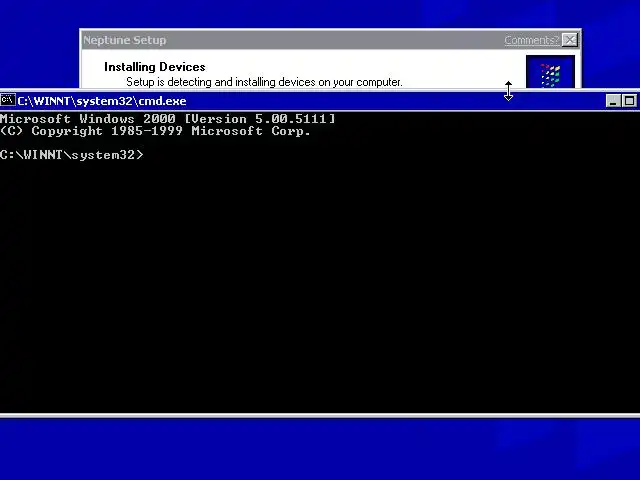Click the Copyright 1985-1999 Microsoft Corp. line
Viewport: 640px width, 480px height.
pyautogui.click(x=156, y=131)
